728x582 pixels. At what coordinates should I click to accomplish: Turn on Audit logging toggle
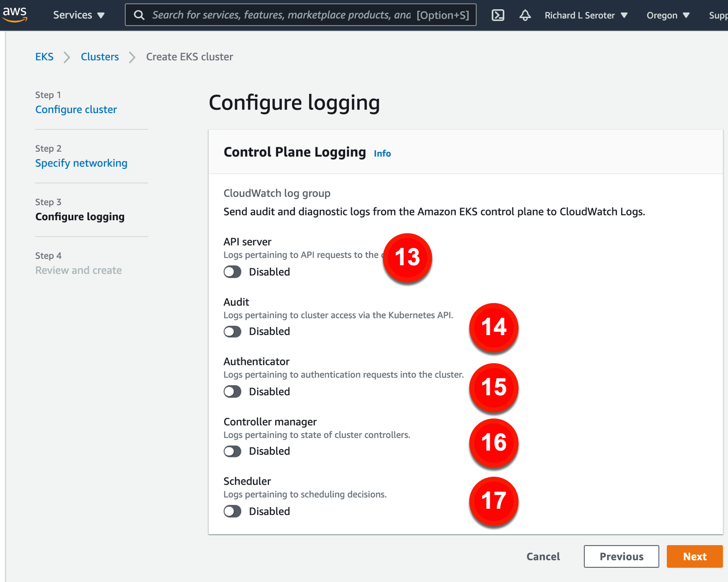(232, 332)
